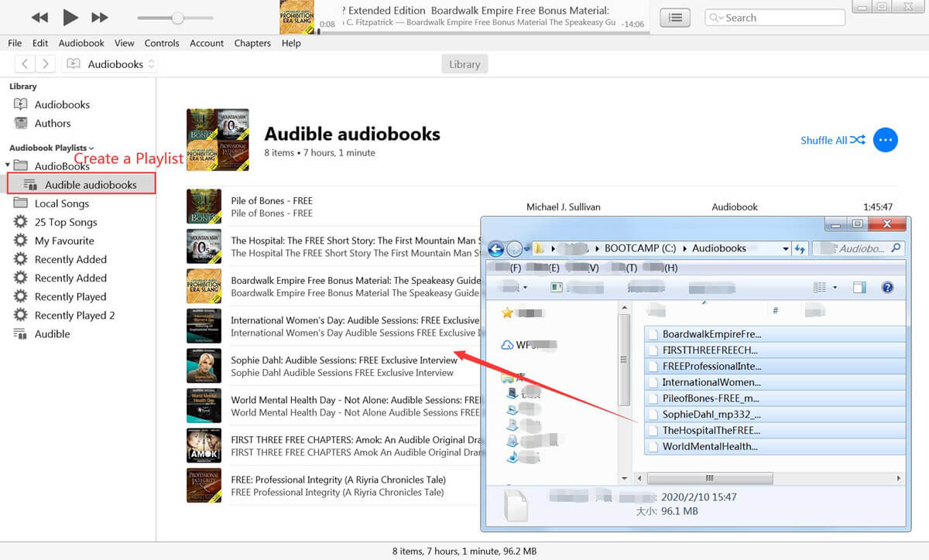
Task: Click Explorer horizontal scrollbar thumb
Action: [x=710, y=479]
